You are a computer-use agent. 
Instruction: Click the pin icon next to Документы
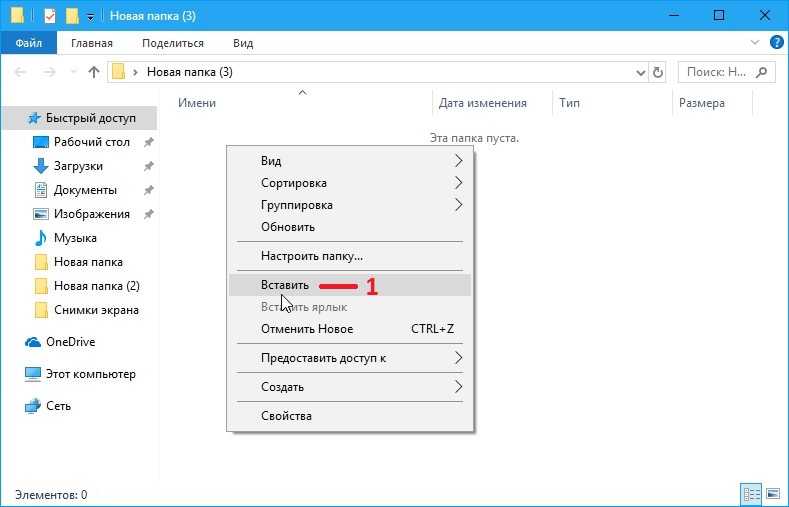(148, 190)
